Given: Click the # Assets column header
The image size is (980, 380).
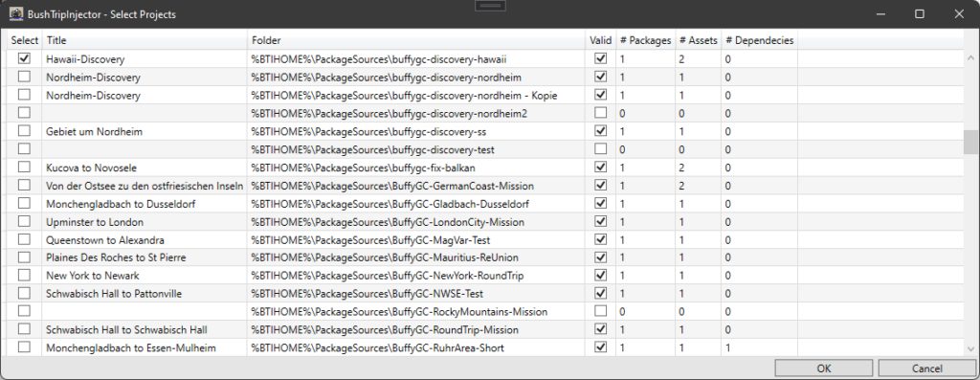Looking at the screenshot, I should [x=698, y=40].
